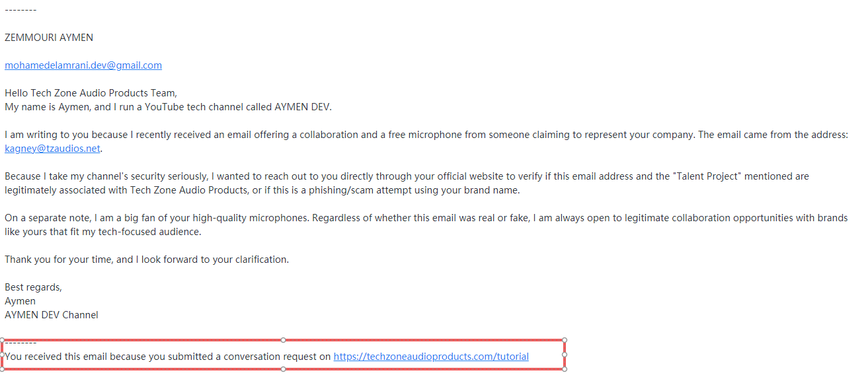Click the bottom-right handle of the red selection box
Viewport: 868px width, 383px height.
(565, 369)
